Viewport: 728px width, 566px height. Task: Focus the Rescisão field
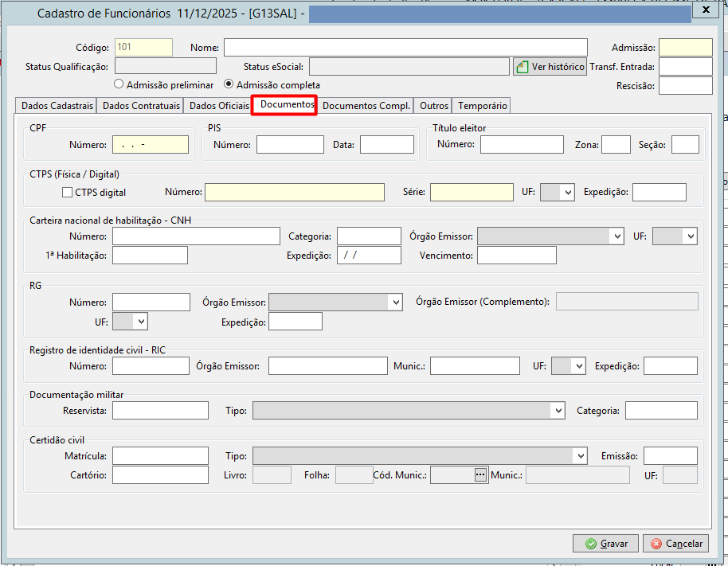(686, 85)
